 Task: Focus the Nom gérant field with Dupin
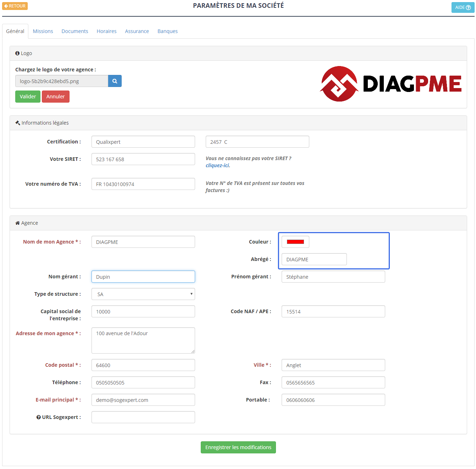(x=143, y=277)
